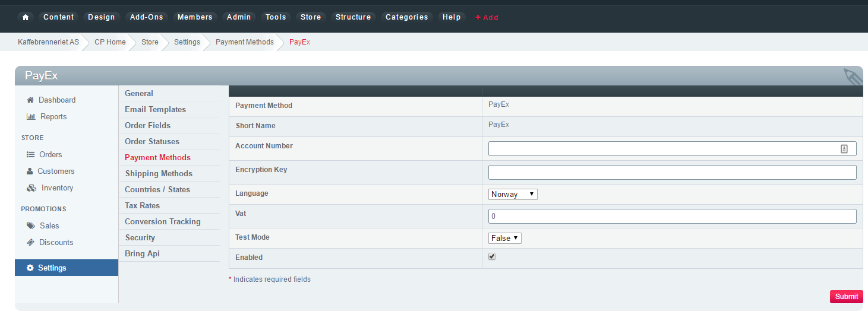The width and height of the screenshot is (868, 321).
Task: Click the STORE section heading
Action: pyautogui.click(x=33, y=138)
